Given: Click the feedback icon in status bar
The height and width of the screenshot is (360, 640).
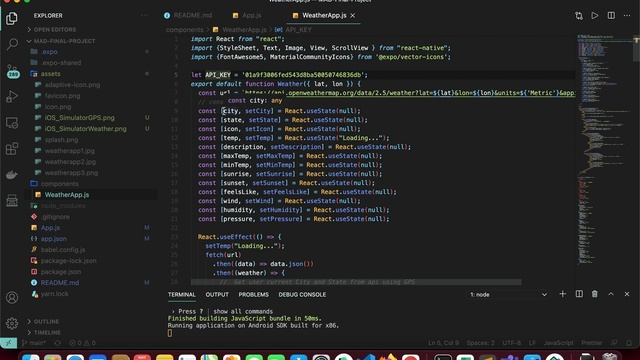Looking at the screenshot, I should point(614,343).
